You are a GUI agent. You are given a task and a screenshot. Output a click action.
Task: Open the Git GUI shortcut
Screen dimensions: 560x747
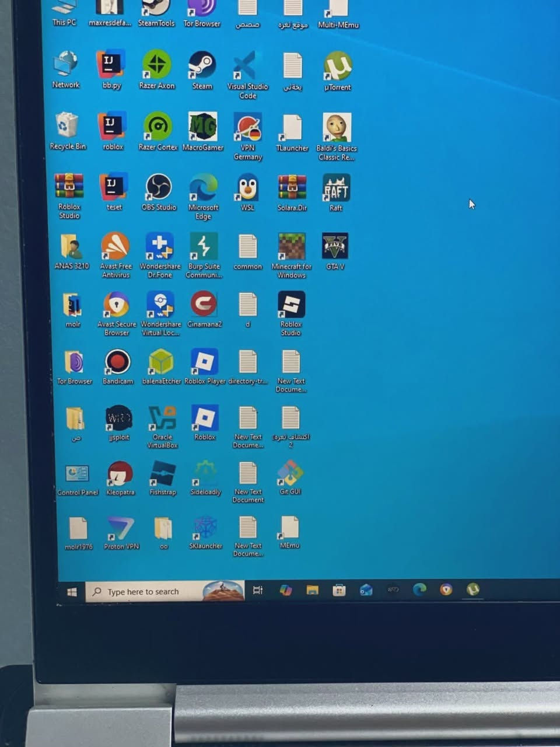pos(290,473)
